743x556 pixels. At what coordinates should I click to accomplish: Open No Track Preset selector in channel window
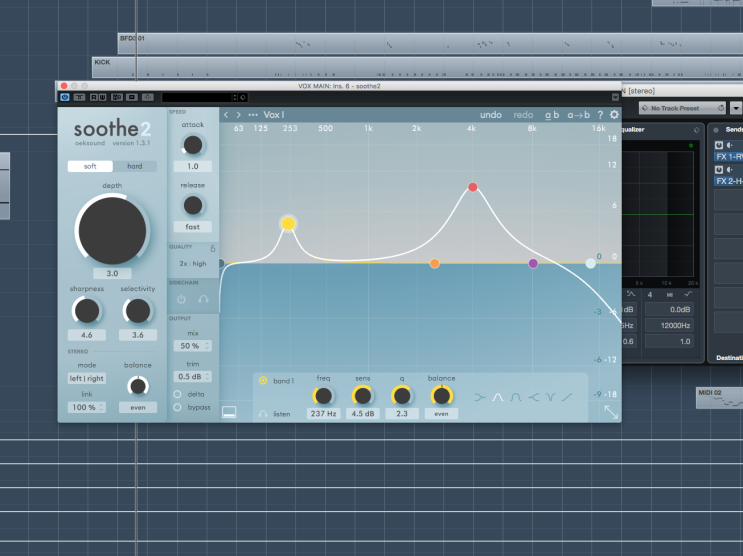(682, 108)
